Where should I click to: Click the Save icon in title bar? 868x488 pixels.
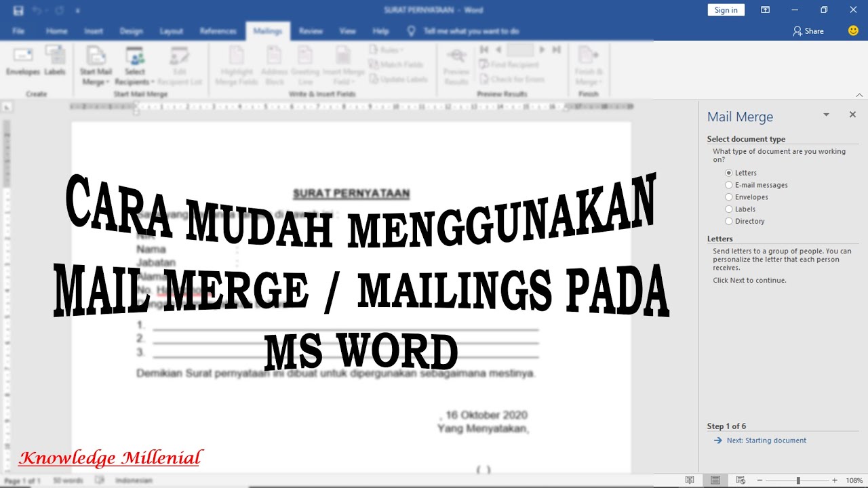click(x=18, y=11)
